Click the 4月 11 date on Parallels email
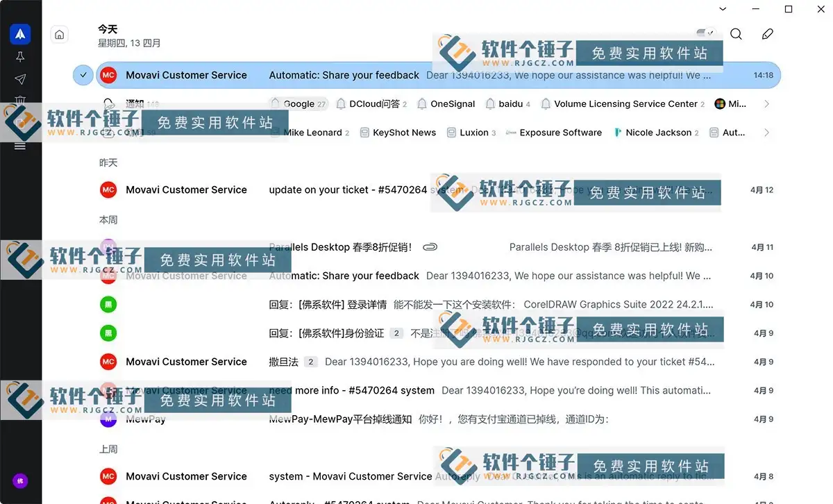 [762, 247]
